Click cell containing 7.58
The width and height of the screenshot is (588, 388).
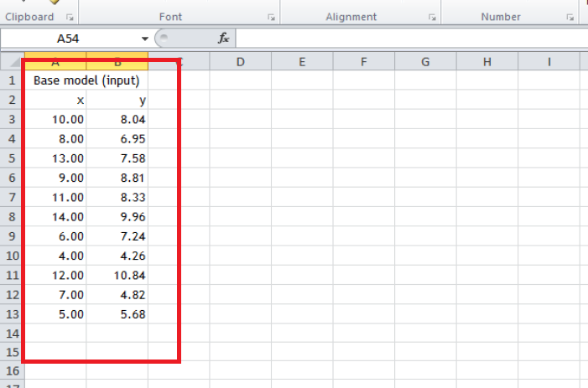point(117,158)
